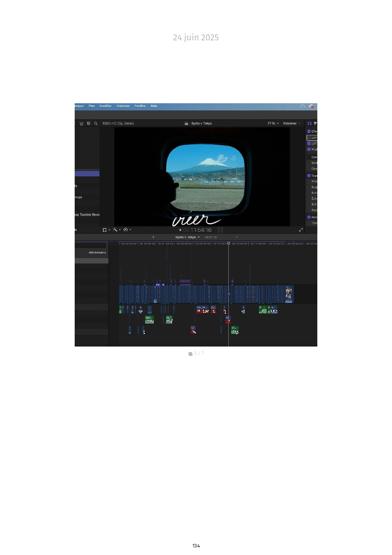Enter full screen with the viewer expand arrows
Image resolution: width=392 pixels, height=555 pixels.
pos(301,230)
